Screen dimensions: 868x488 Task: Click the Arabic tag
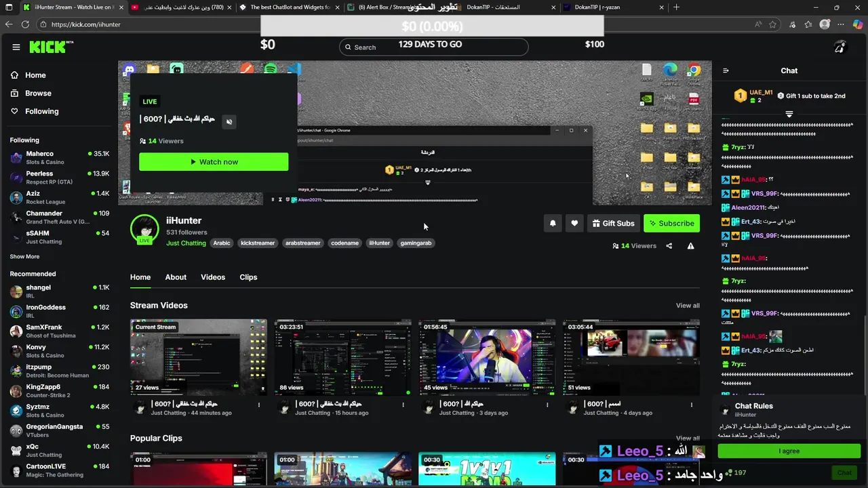pyautogui.click(x=222, y=243)
